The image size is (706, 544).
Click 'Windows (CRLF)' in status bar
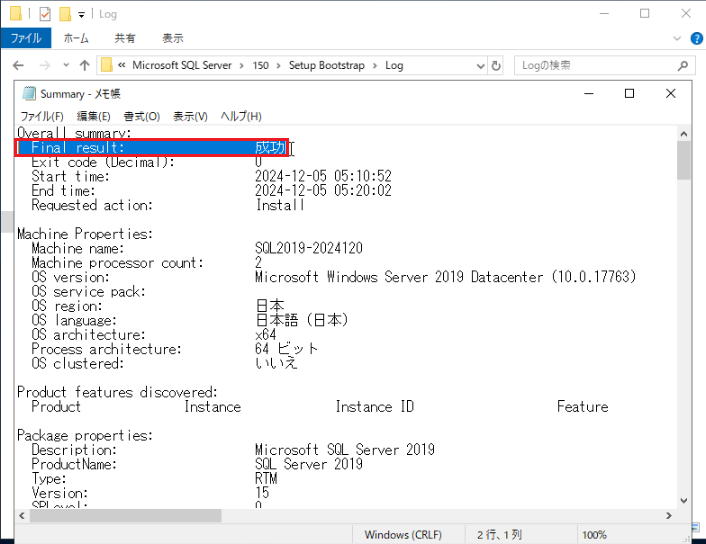click(403, 535)
